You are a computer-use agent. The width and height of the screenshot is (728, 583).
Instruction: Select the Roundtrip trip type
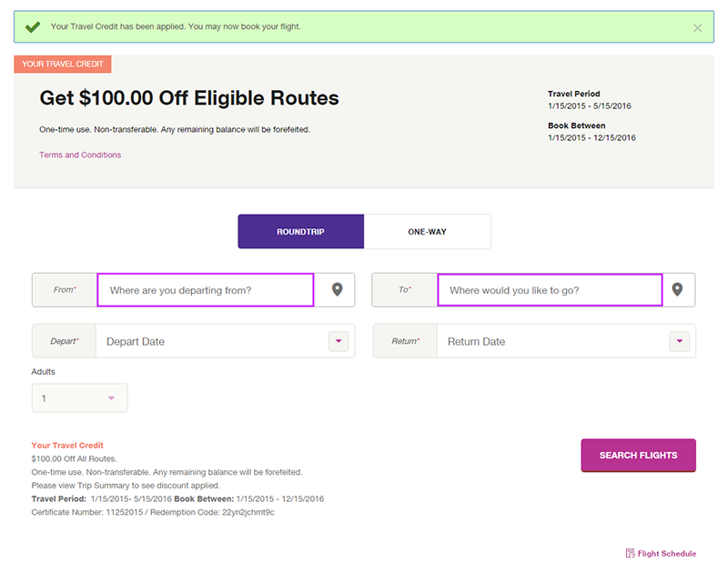point(300,232)
